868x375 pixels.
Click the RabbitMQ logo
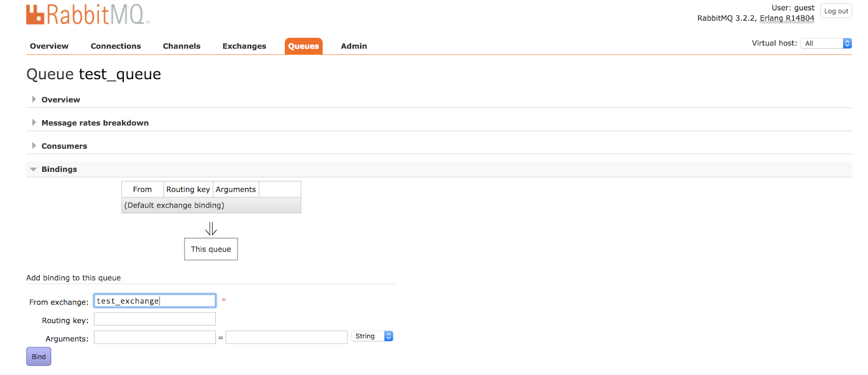88,15
